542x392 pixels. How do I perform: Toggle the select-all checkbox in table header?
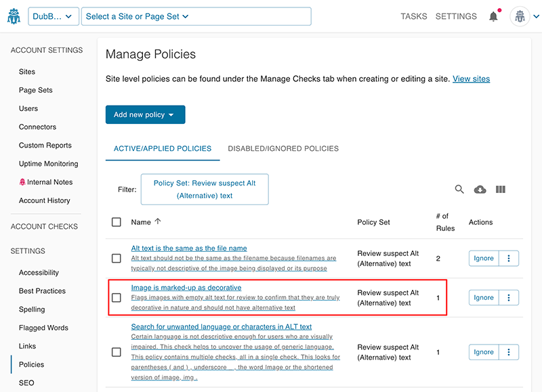coord(117,222)
